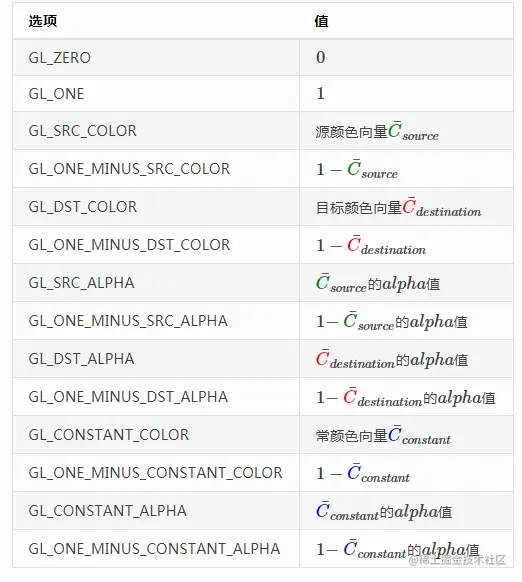Click the GL_CONSTANT_ALPHA option text

click(x=108, y=511)
